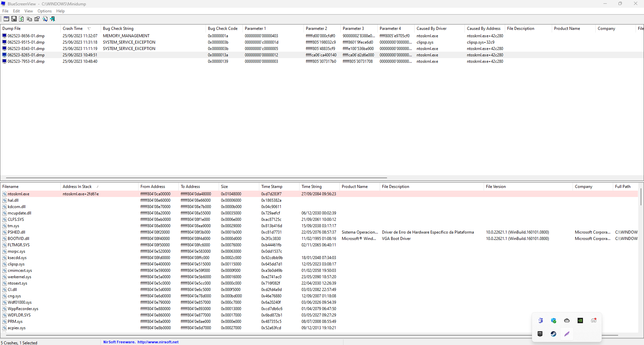Open the Properties toolbar icon

tap(37, 19)
